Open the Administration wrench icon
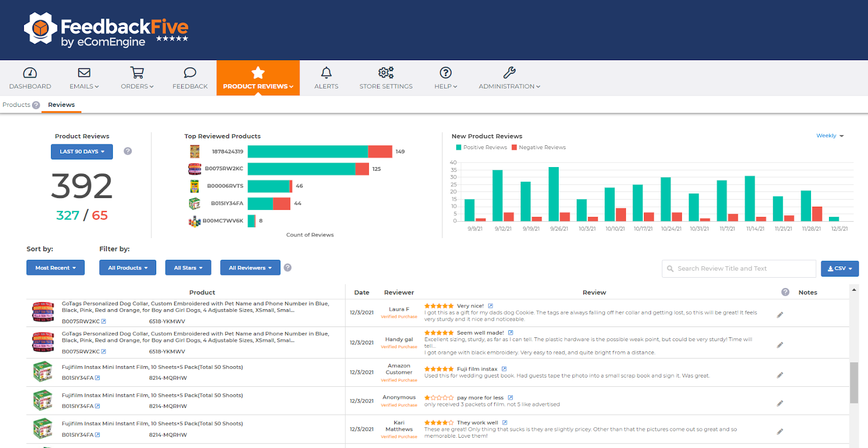The image size is (868, 448). point(509,73)
